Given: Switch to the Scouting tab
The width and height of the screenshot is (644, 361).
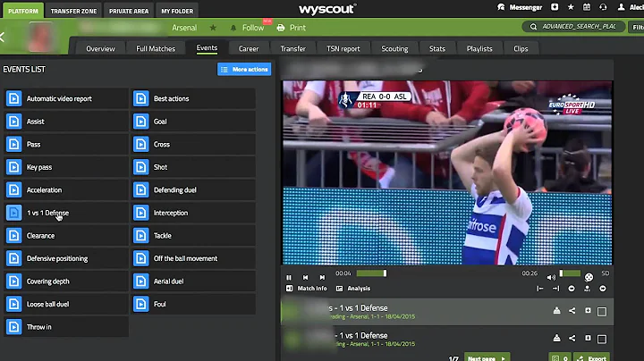Looking at the screenshot, I should 394,49.
